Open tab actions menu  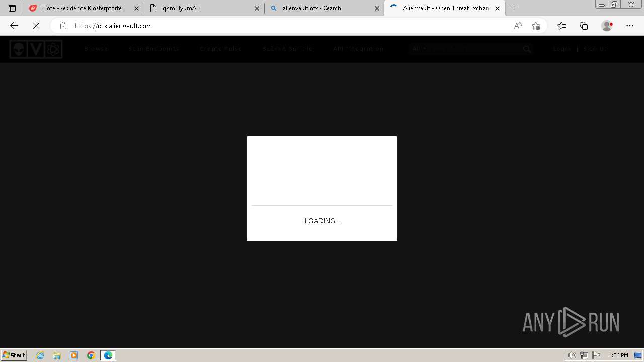(12, 8)
